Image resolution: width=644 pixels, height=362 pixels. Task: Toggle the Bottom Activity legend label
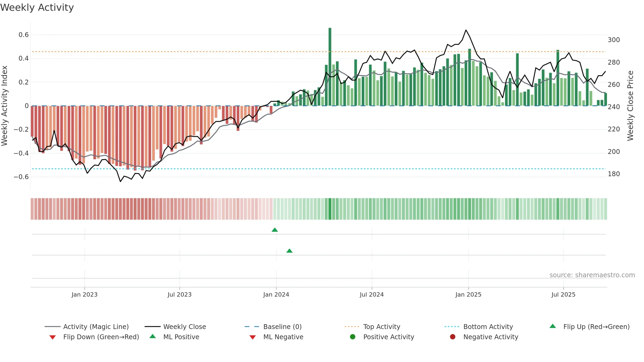(x=488, y=327)
